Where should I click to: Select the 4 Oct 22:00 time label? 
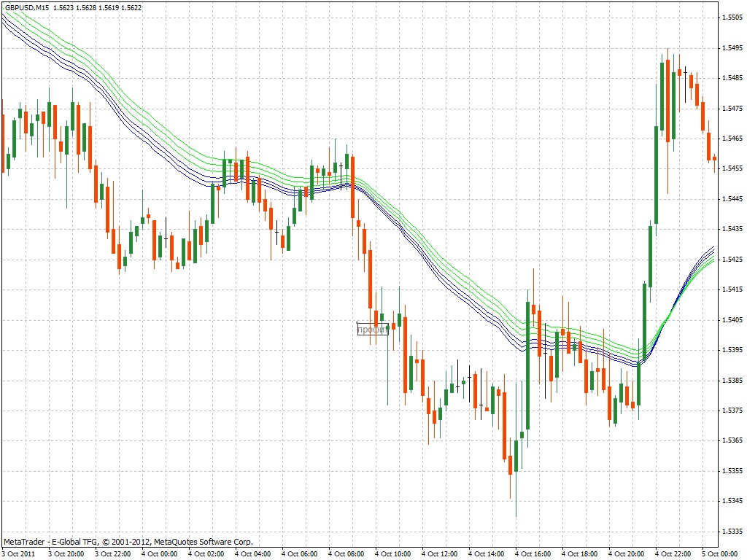point(673,554)
